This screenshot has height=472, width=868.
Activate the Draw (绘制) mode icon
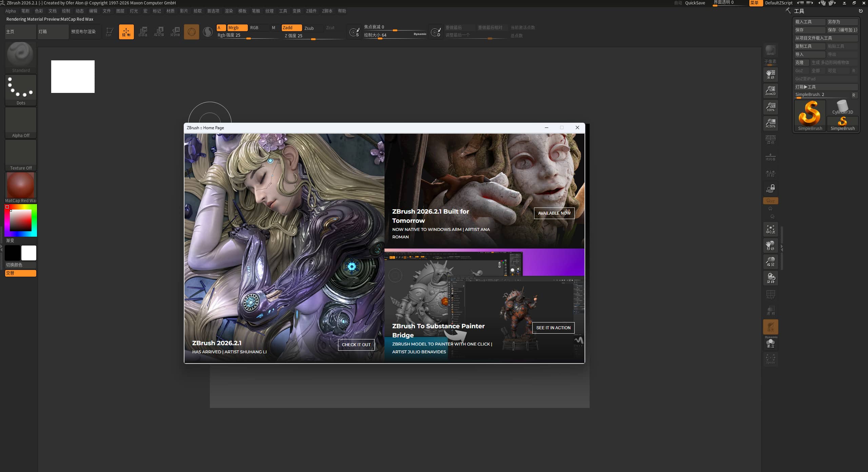coord(126,32)
